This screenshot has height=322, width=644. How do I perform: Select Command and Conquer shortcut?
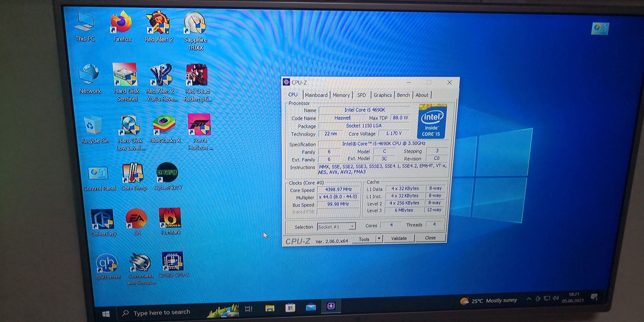141,269
